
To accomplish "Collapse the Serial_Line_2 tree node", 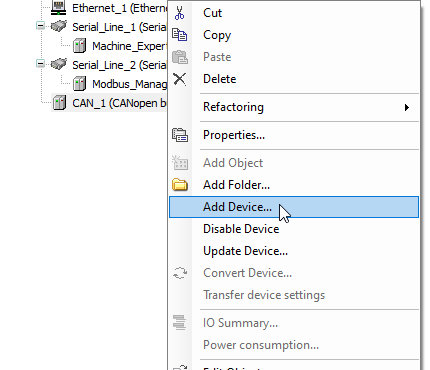I will (40, 64).
